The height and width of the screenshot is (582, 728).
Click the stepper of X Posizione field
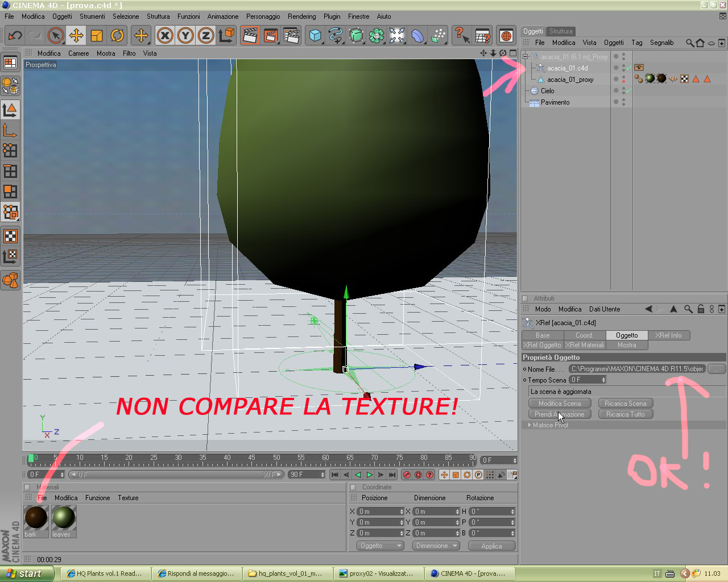(402, 512)
